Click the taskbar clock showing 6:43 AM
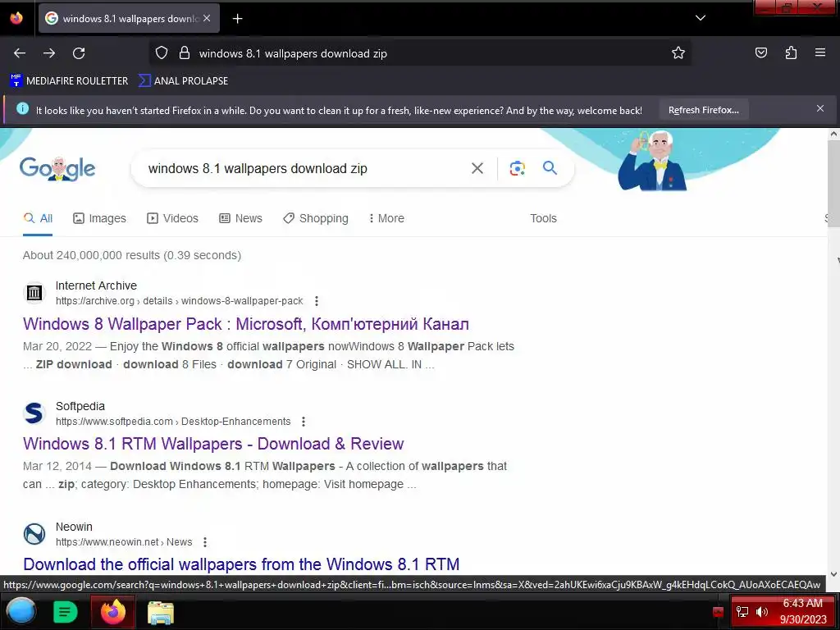 [x=802, y=611]
